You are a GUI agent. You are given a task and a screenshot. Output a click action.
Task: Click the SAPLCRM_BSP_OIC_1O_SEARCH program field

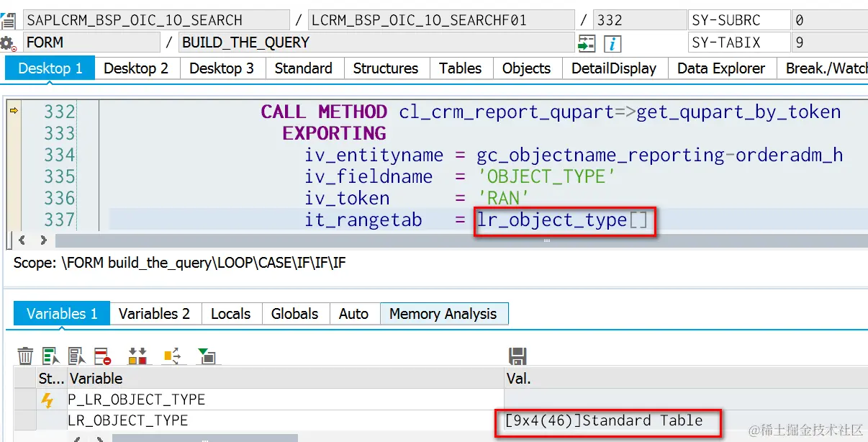pyautogui.click(x=156, y=20)
